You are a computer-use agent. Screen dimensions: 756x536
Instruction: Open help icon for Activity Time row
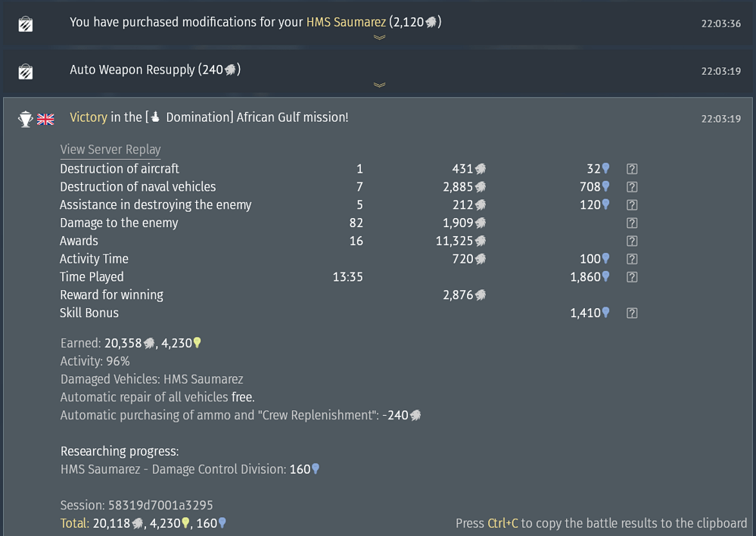pyautogui.click(x=632, y=260)
